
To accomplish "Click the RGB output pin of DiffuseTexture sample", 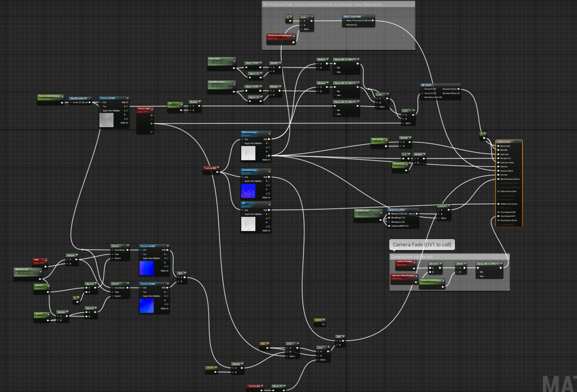I will click(269, 139).
